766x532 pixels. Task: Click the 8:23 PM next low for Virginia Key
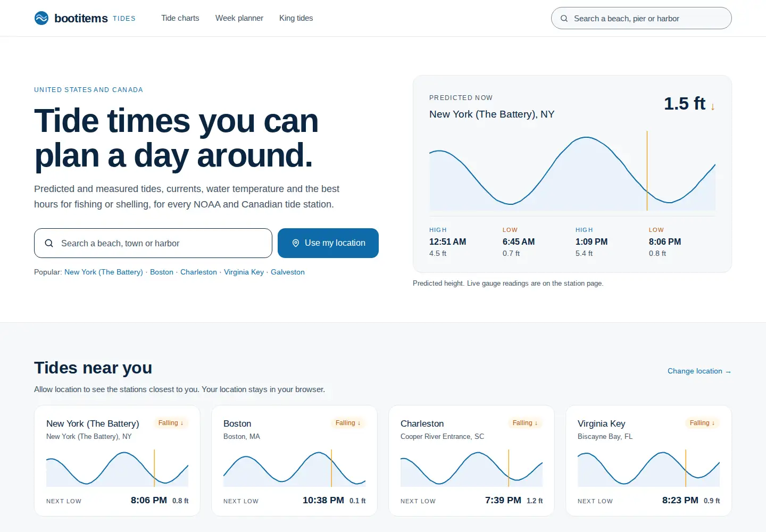click(x=680, y=500)
